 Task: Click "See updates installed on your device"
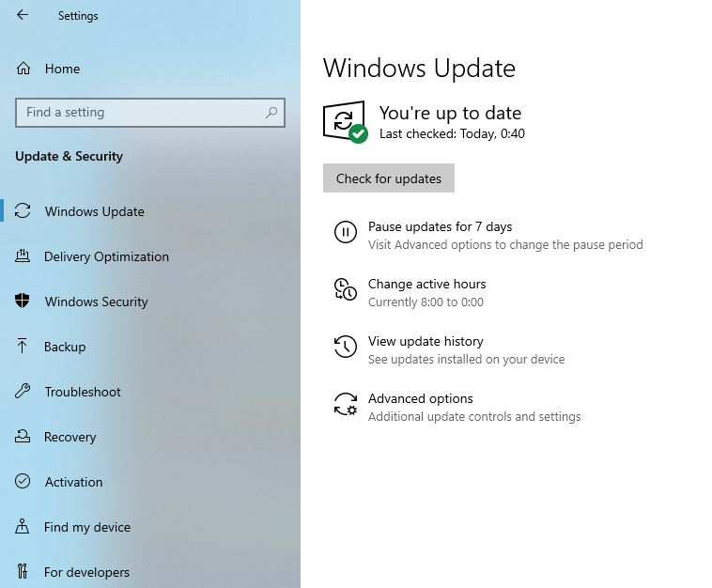click(x=466, y=359)
